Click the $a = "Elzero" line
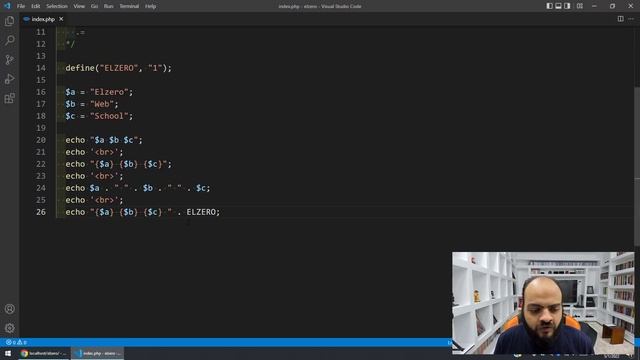The height and width of the screenshot is (360, 640). 99,92
